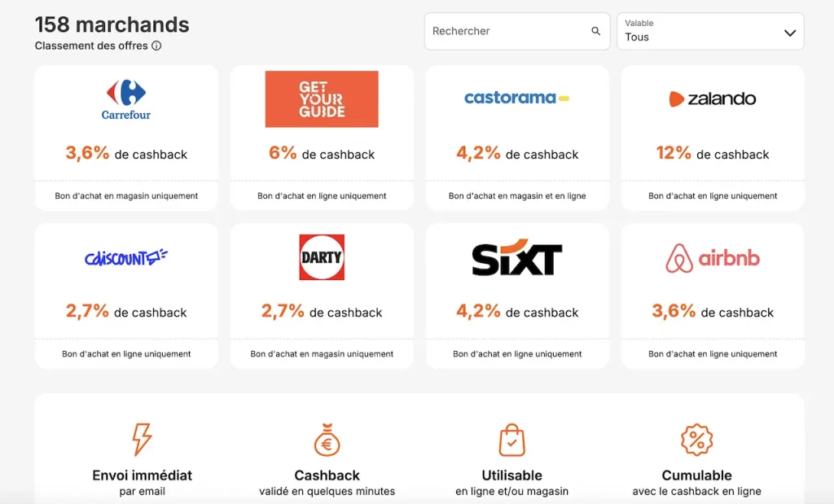The width and height of the screenshot is (834, 504).
Task: Select the SIXT logo
Action: coord(517,259)
